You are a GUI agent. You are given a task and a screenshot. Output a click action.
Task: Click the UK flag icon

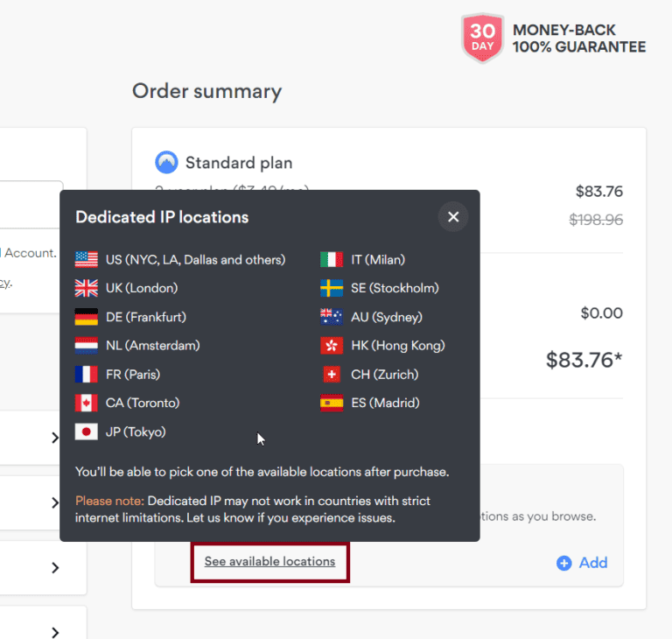click(x=87, y=288)
